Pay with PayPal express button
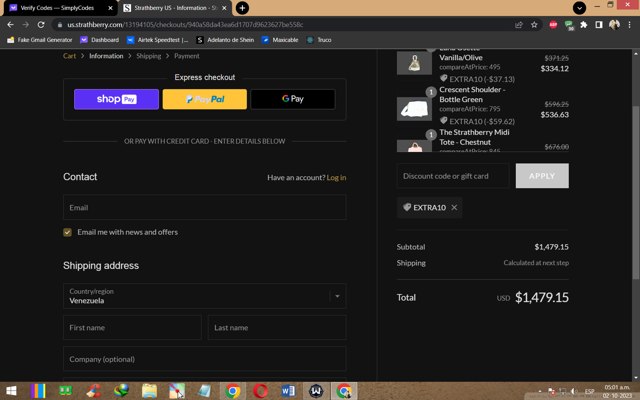 (x=204, y=99)
